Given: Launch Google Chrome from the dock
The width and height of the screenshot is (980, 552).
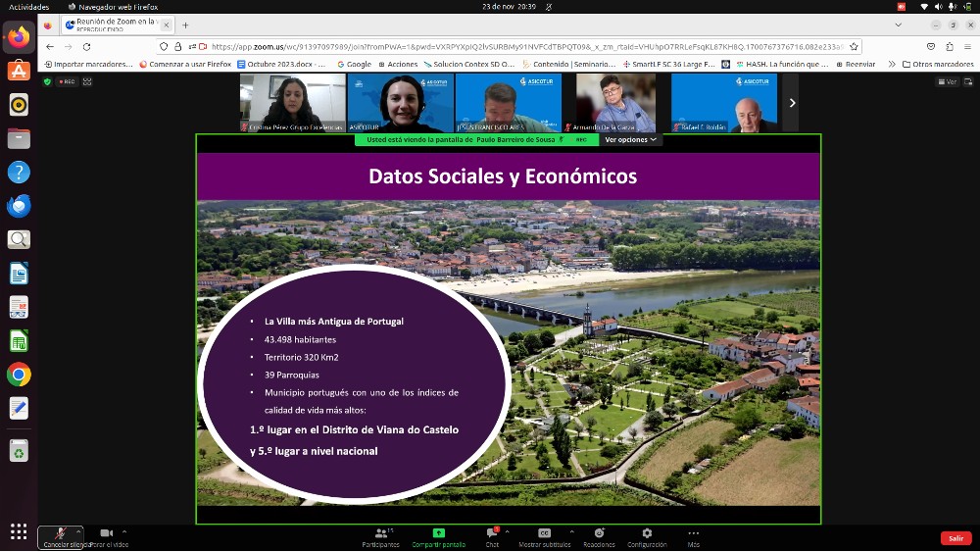Looking at the screenshot, I should [19, 375].
